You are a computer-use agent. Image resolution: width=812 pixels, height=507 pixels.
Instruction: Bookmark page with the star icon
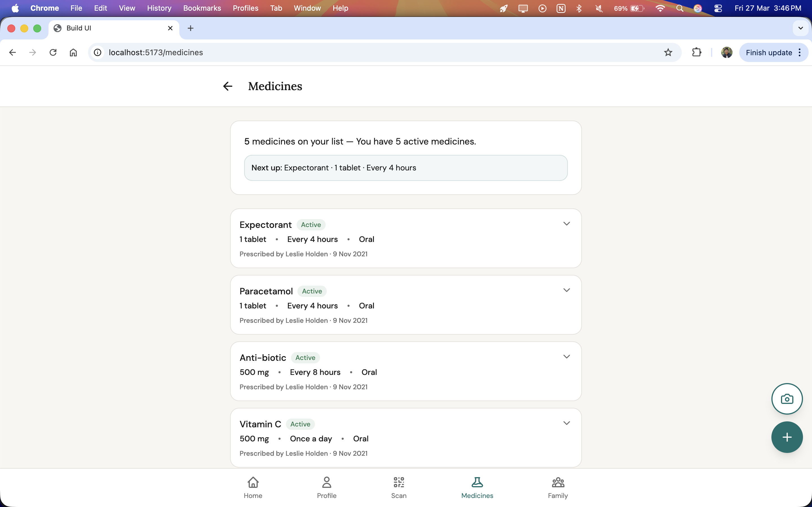point(668,53)
